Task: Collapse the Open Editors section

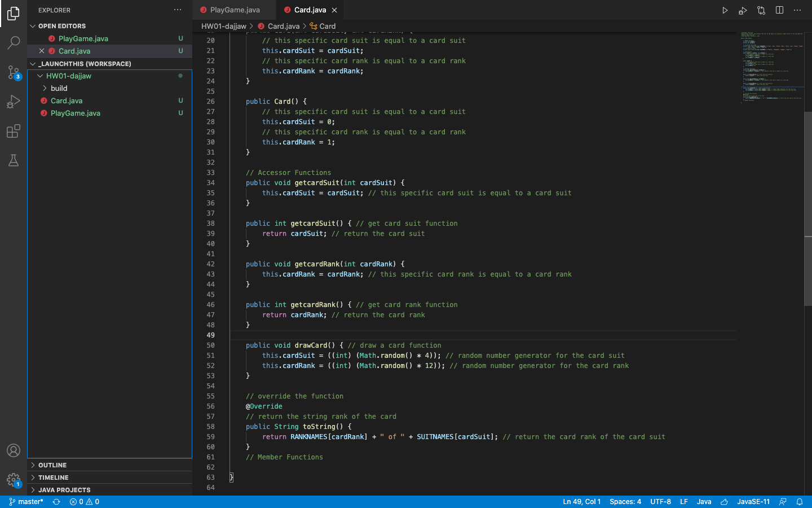Action: click(34, 25)
